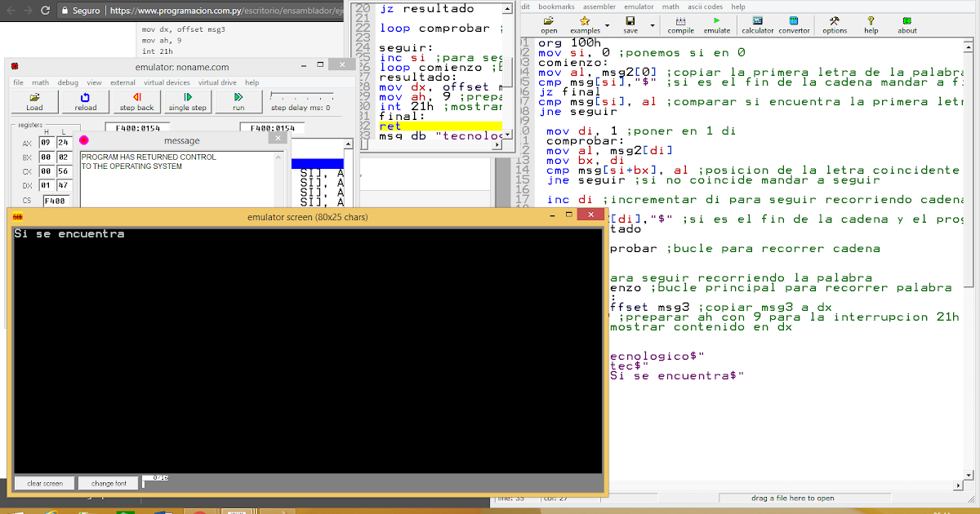Save the current source file
Image resolution: width=980 pixels, height=514 pixels.
click(x=630, y=20)
